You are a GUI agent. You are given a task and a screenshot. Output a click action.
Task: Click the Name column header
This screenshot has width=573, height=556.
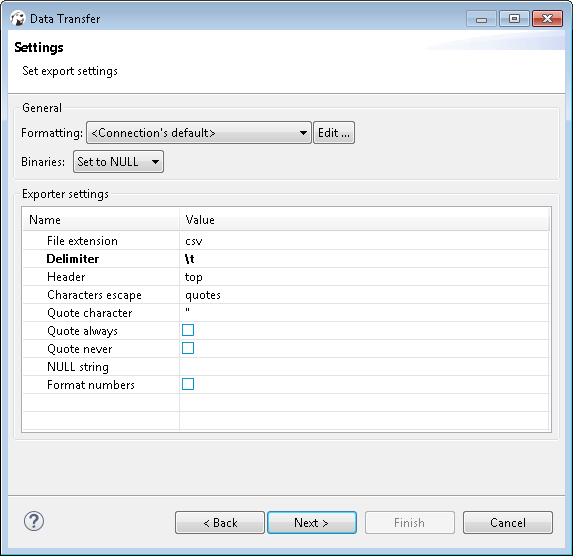[x=101, y=220]
